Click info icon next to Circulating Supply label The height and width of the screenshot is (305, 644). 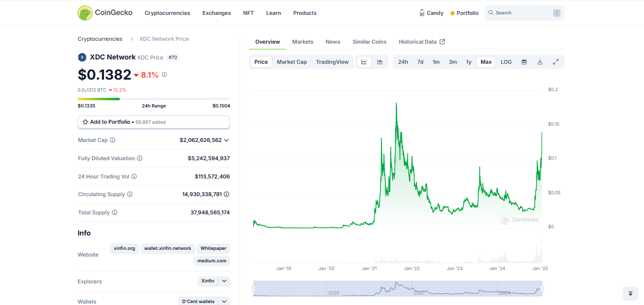(130, 194)
